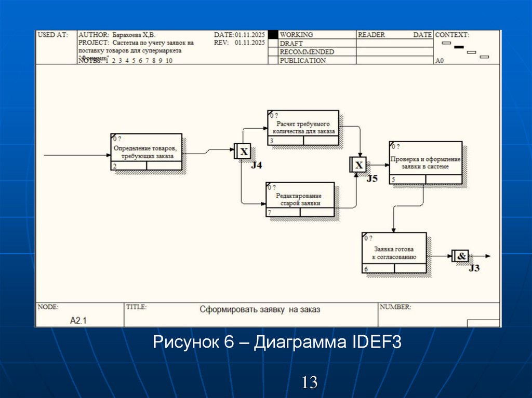
Task: Click title 'Сформировать заявку на заказ'
Action: pos(260,309)
